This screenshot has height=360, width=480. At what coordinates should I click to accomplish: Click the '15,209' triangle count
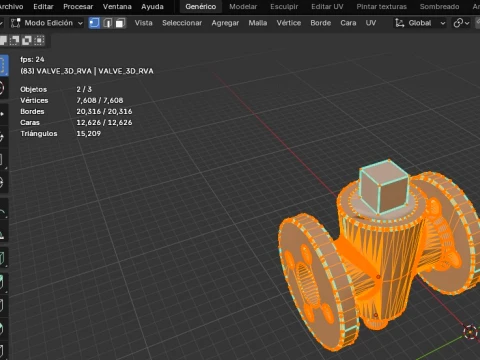[x=88, y=133]
